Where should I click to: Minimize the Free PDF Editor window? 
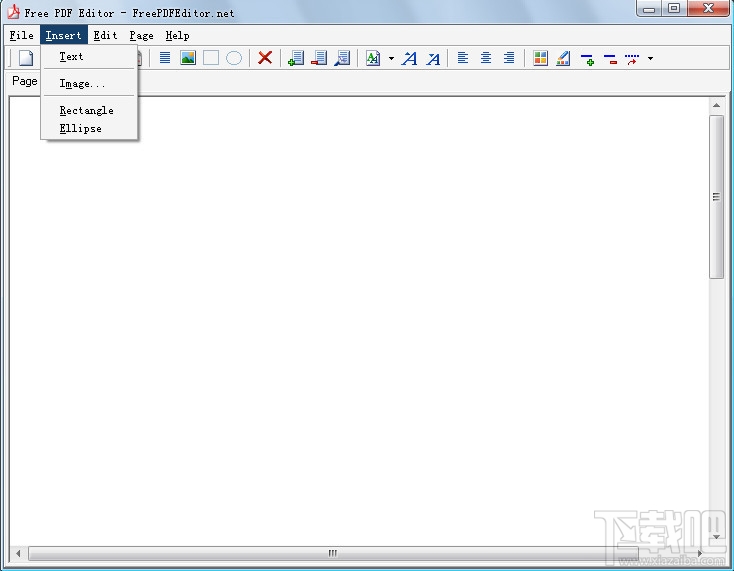point(649,8)
